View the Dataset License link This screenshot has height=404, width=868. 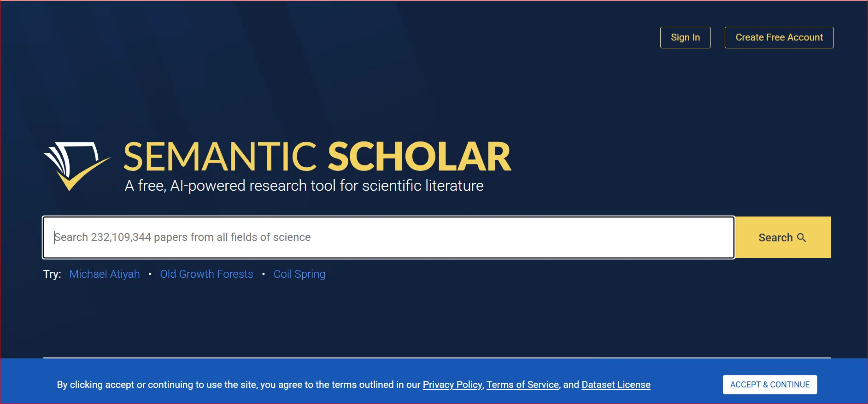click(x=616, y=385)
